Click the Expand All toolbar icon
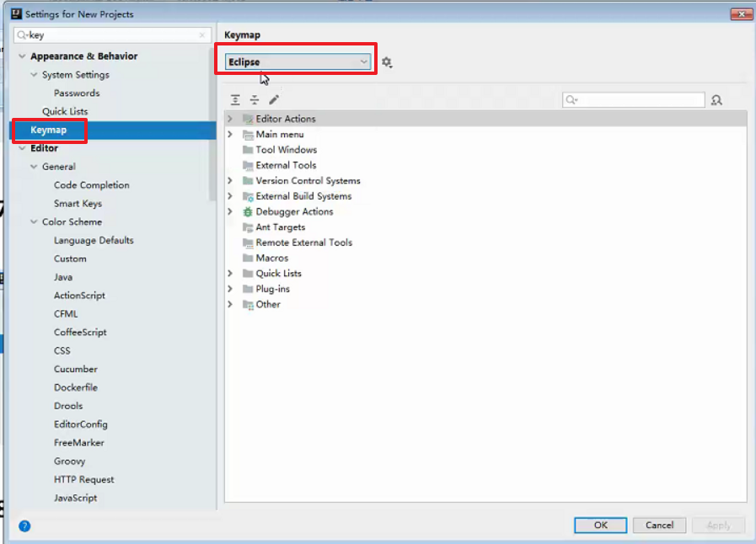Image resolution: width=756 pixels, height=544 pixels. [235, 99]
